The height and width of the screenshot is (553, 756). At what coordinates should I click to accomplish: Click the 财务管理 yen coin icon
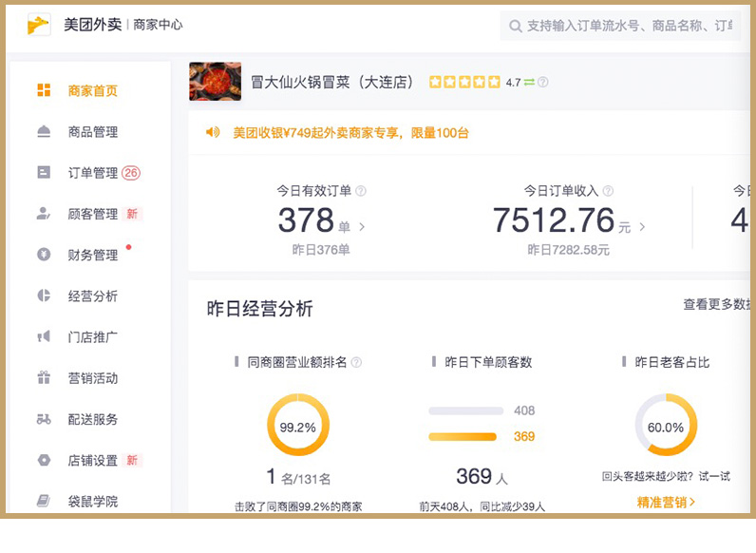(44, 255)
